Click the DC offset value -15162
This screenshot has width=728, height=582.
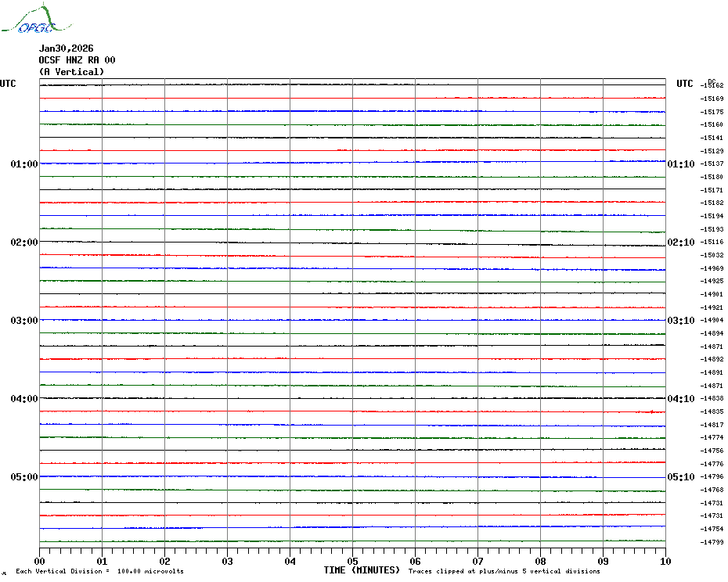(x=712, y=85)
